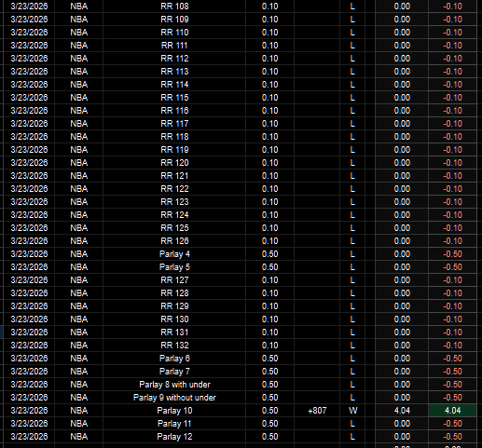
Task: Select the Parlay 5 cell
Action: (x=174, y=267)
